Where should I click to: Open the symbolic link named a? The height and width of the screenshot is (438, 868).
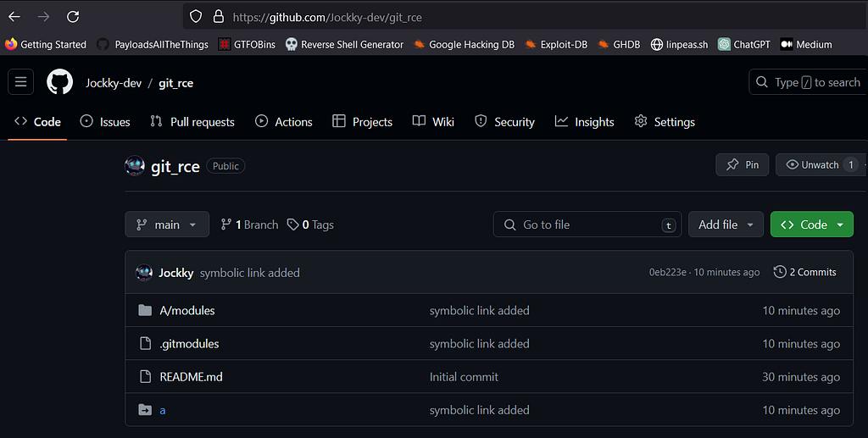(163, 410)
